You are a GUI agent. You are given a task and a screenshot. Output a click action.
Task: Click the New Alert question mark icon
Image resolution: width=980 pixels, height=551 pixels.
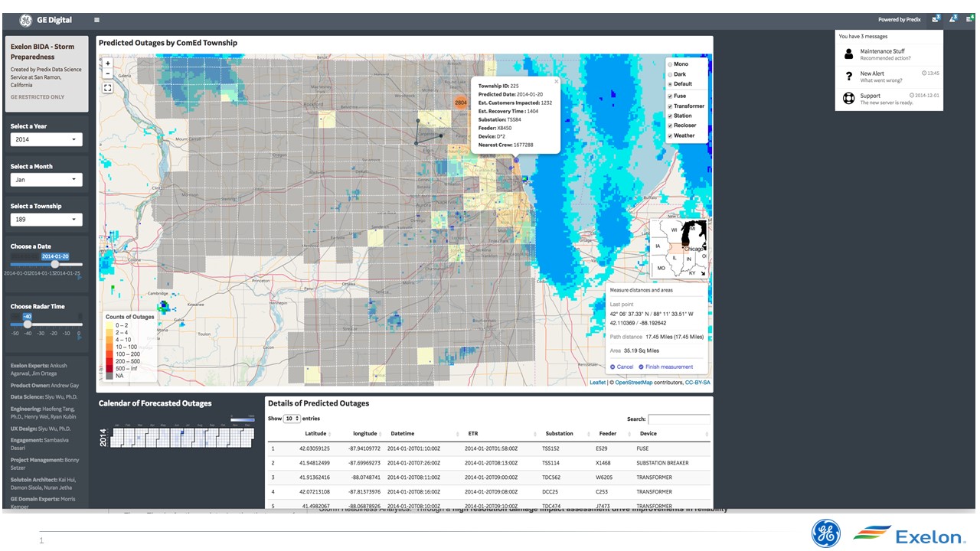pos(848,77)
